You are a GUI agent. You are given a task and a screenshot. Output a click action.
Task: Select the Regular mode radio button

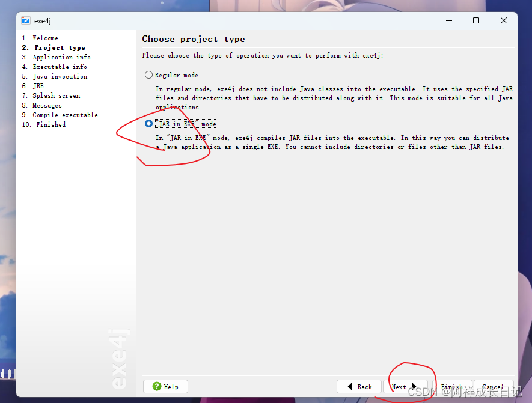tap(148, 75)
